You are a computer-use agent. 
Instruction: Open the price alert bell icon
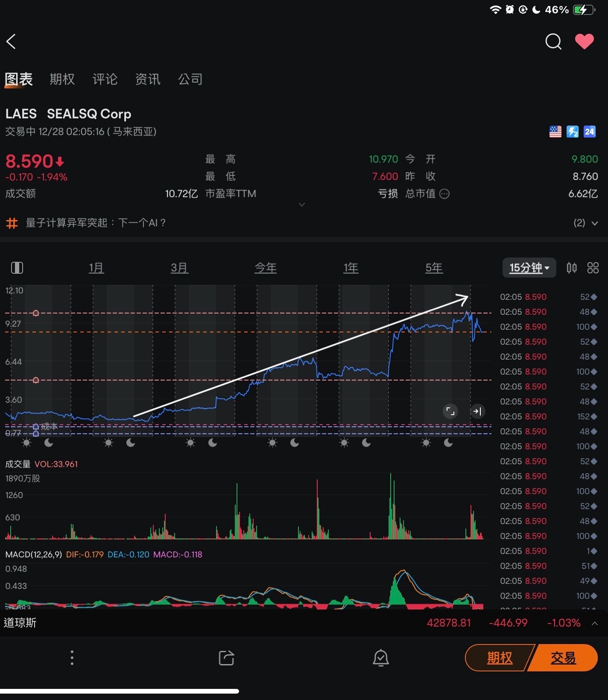pos(380,658)
